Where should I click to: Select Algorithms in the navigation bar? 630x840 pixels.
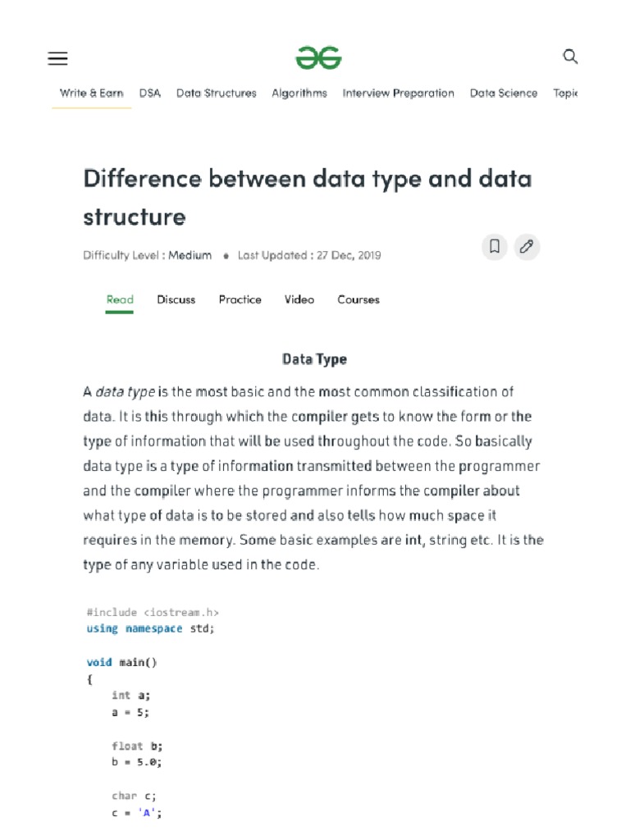coord(299,94)
